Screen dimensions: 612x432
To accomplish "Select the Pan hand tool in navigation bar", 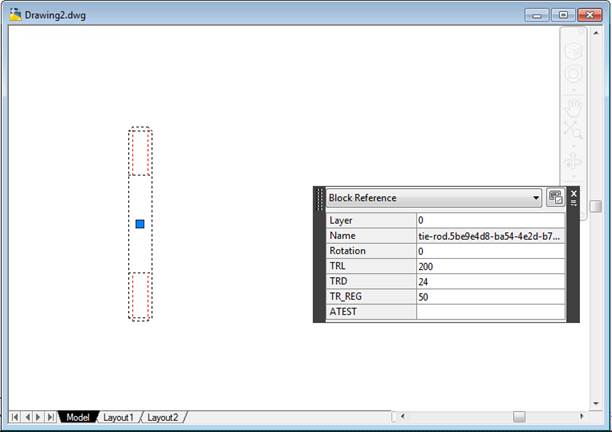I will click(574, 106).
